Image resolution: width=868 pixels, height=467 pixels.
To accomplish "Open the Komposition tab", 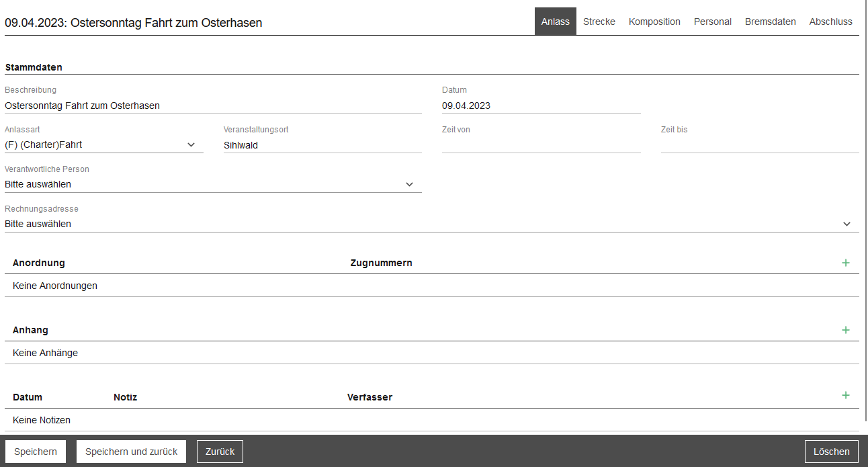I will pyautogui.click(x=654, y=22).
